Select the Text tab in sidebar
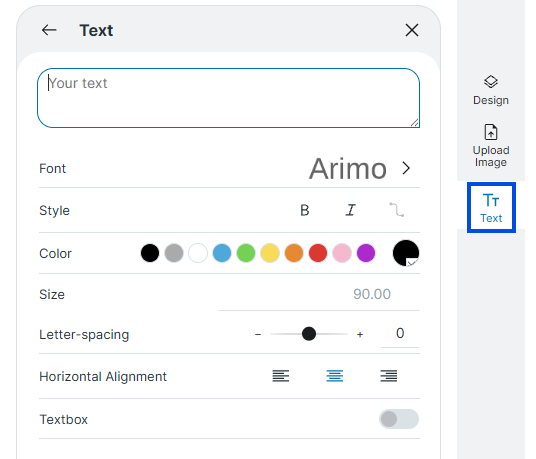Screen dimensions: 536x459 point(491,208)
